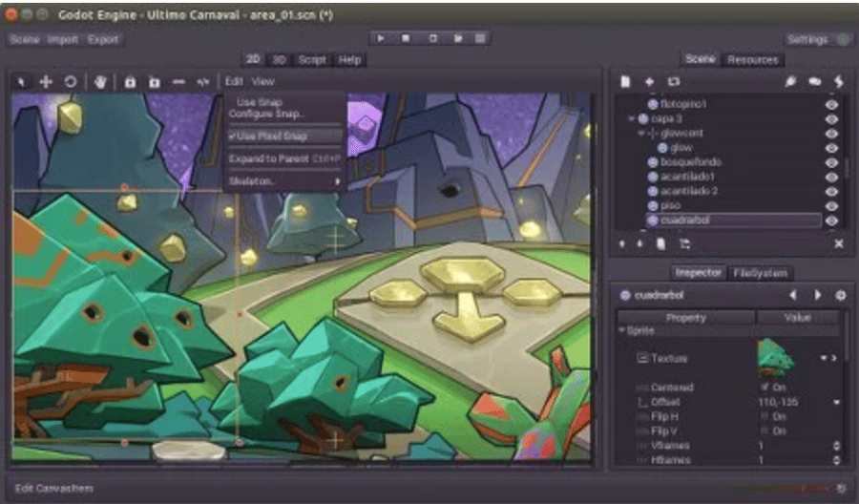The width and height of the screenshot is (859, 504).
Task: Activate the Pan hand tool
Action: 101,82
